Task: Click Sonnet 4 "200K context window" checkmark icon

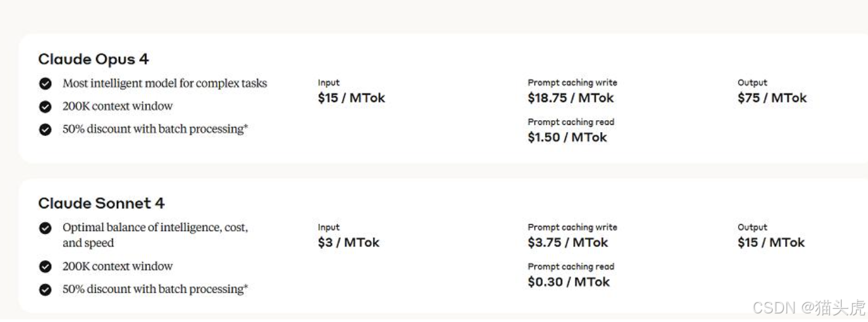Action: tap(45, 267)
